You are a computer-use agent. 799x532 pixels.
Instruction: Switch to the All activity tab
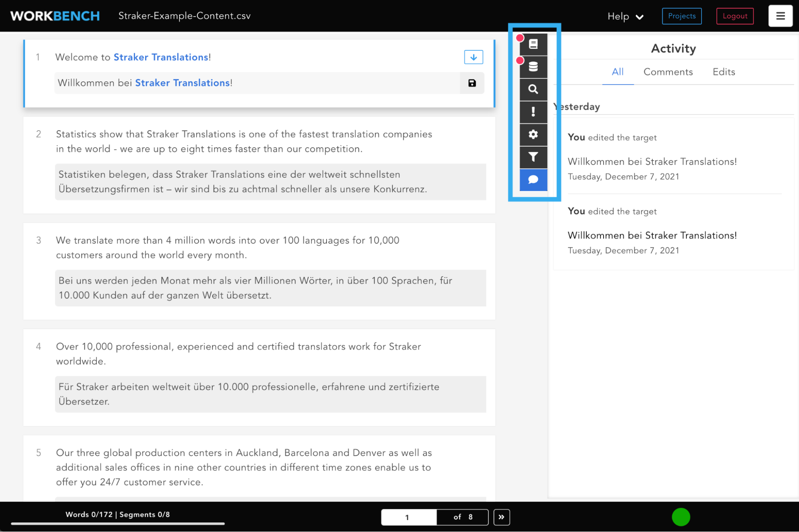tap(618, 72)
